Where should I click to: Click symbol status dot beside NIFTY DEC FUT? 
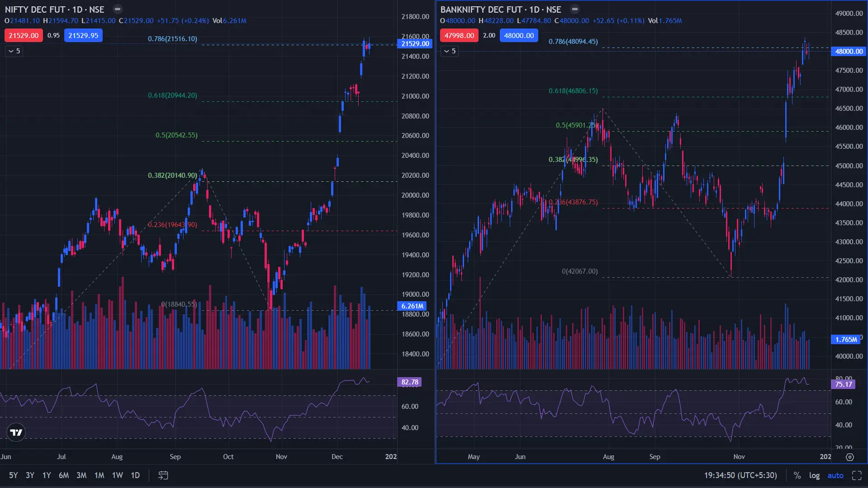pyautogui.click(x=118, y=9)
